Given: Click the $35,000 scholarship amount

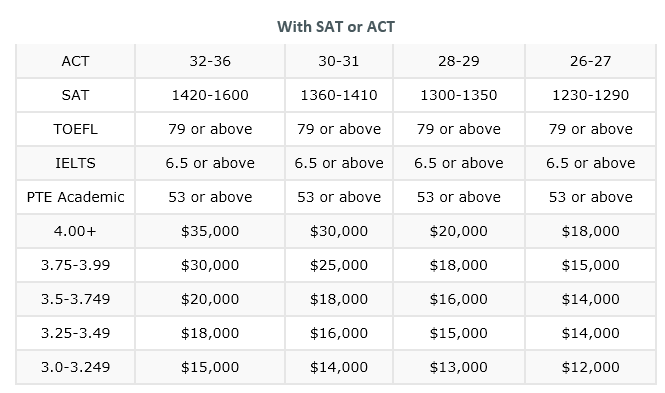Looking at the screenshot, I should pyautogui.click(x=210, y=231).
